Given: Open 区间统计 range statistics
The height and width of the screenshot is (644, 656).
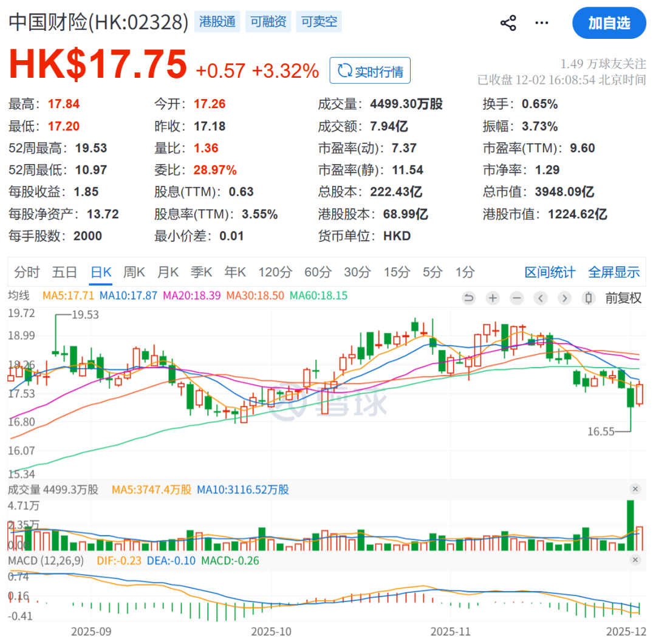Looking at the screenshot, I should (550, 272).
